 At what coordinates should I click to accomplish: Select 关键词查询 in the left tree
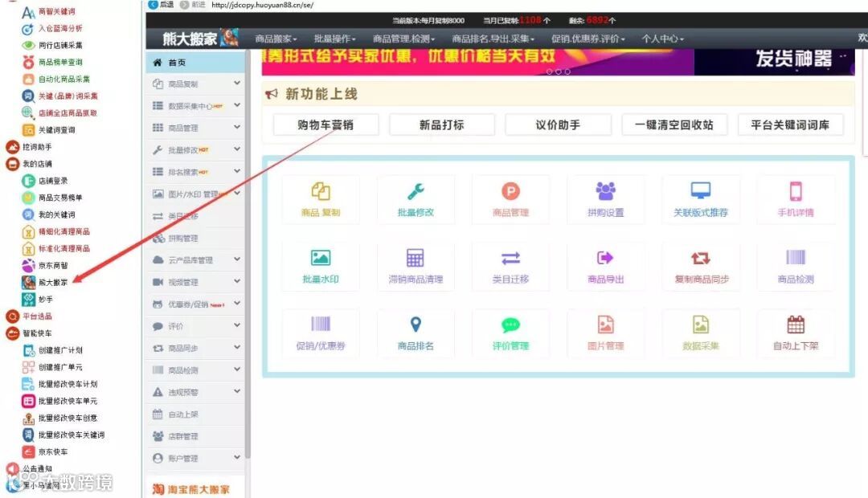[49, 130]
